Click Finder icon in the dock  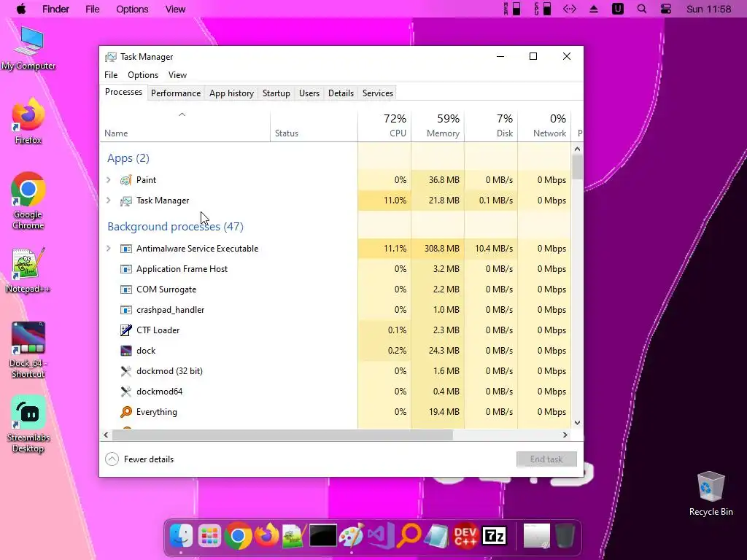pyautogui.click(x=181, y=536)
